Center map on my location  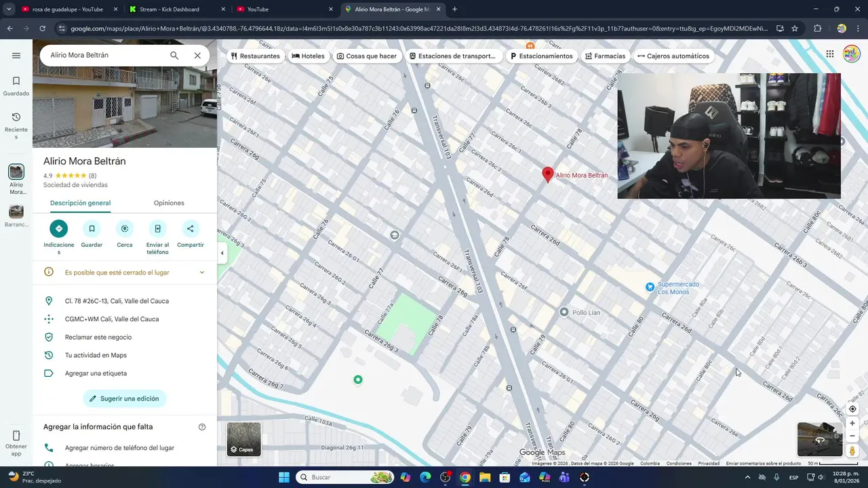point(852,409)
